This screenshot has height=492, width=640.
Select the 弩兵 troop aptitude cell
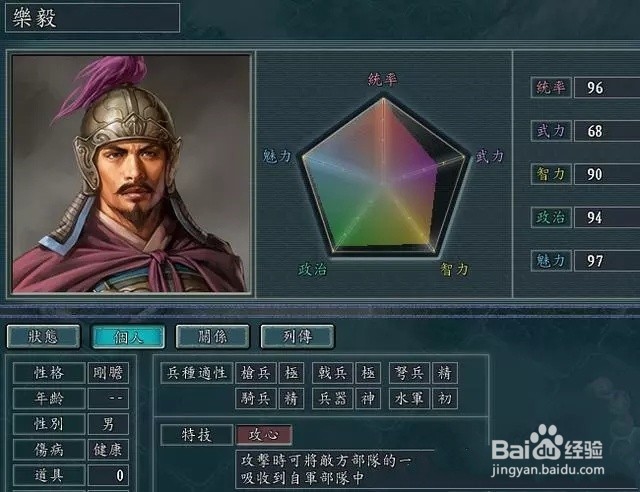coord(409,373)
